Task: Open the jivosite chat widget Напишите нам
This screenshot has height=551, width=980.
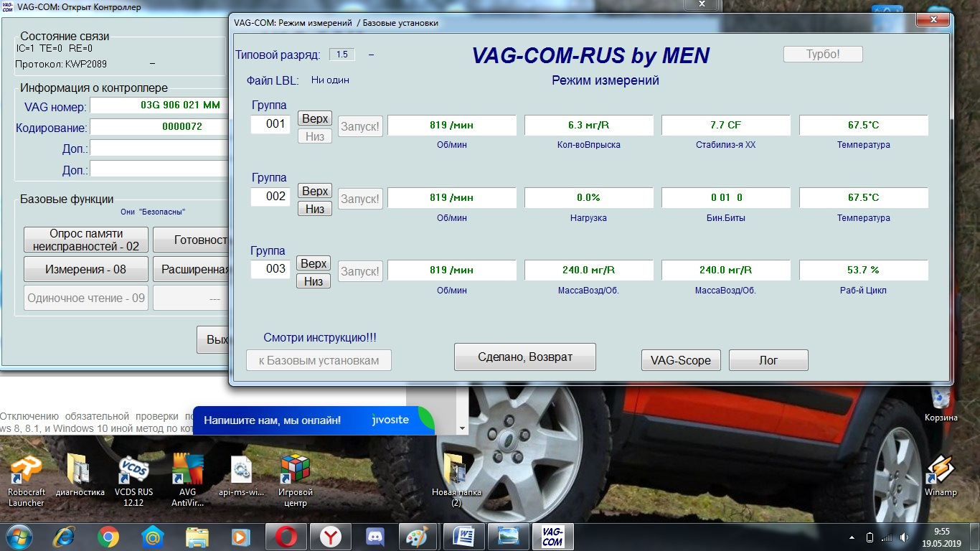Action: coord(314,420)
